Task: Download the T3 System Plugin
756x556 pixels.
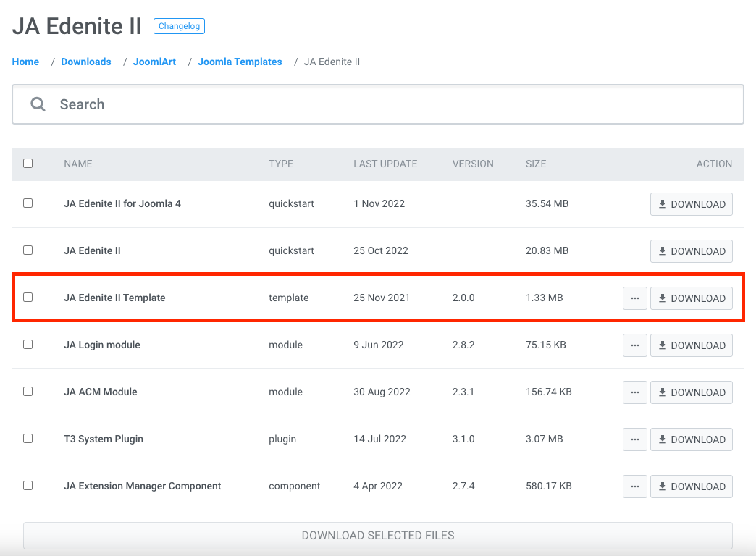Action: [691, 439]
